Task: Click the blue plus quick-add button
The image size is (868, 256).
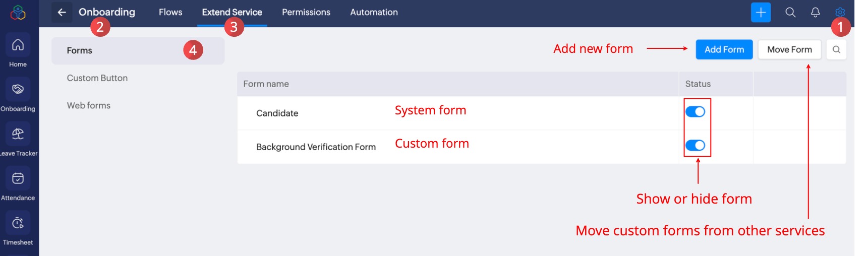Action: [761, 12]
